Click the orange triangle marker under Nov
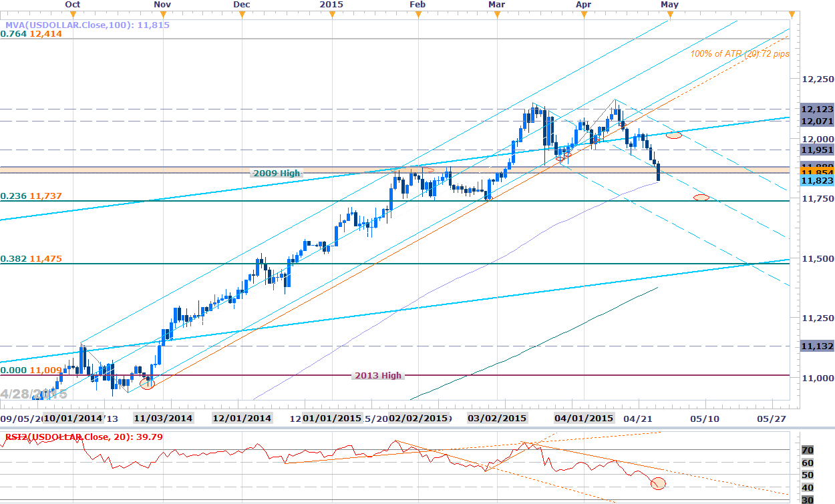This screenshot has height=504, width=835. tap(163, 15)
